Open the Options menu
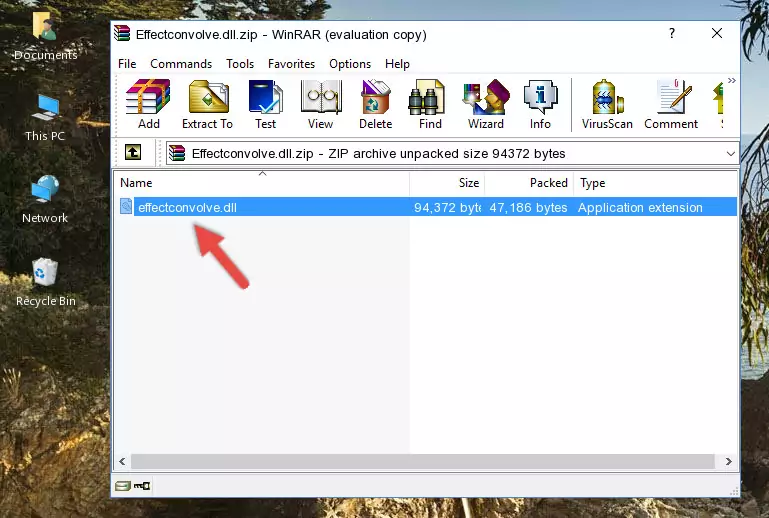Viewport: 769px width, 518px height. [x=350, y=64]
